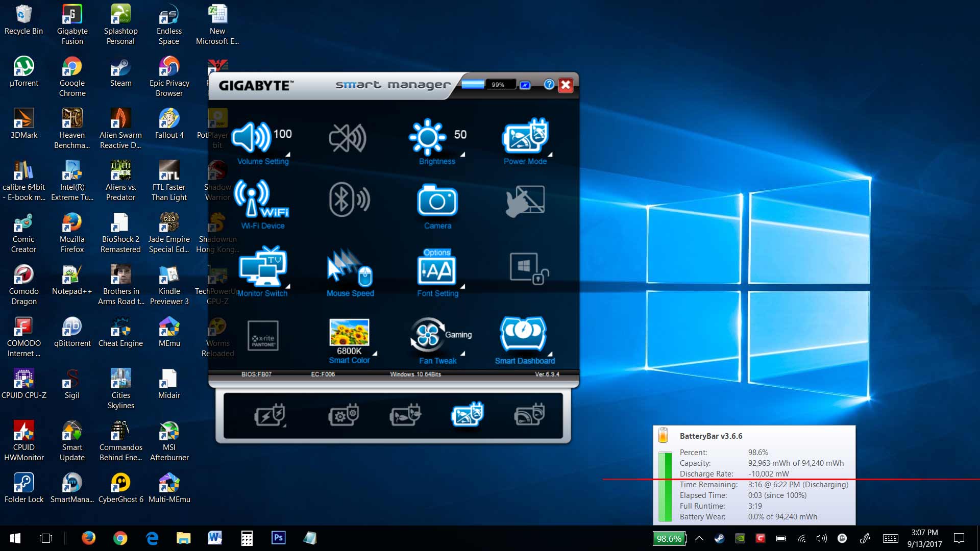Expand the Monitor Switch corner arrow
The width and height of the screenshot is (980, 551).
point(288,286)
